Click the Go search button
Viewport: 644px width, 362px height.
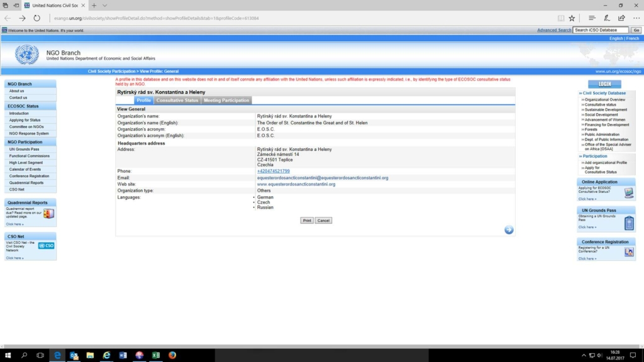point(636,30)
